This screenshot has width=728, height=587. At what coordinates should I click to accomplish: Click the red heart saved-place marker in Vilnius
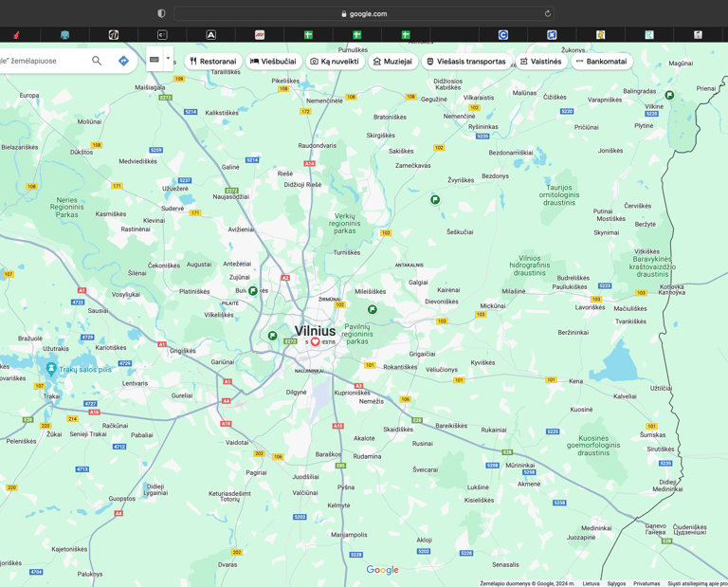(316, 341)
